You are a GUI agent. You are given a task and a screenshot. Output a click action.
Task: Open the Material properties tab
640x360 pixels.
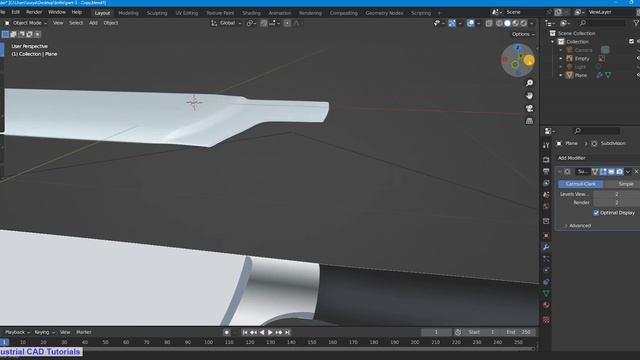tap(546, 305)
